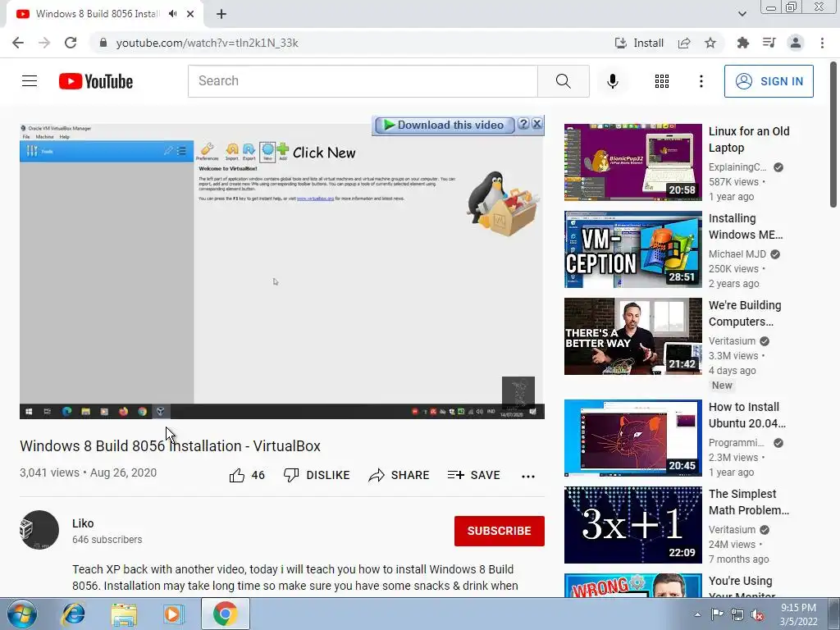Open VM-CEPTION video thumbnail

pos(632,249)
